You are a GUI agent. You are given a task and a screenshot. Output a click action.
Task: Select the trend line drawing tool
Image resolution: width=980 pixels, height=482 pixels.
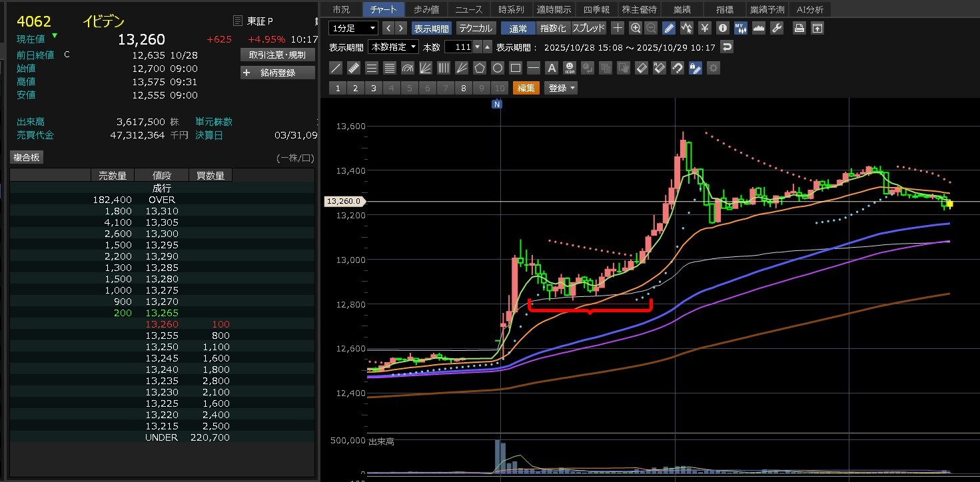click(x=336, y=68)
